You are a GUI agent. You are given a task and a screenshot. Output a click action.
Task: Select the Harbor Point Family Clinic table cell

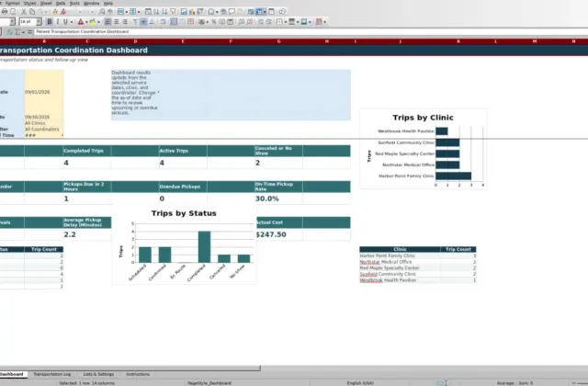[400, 255]
